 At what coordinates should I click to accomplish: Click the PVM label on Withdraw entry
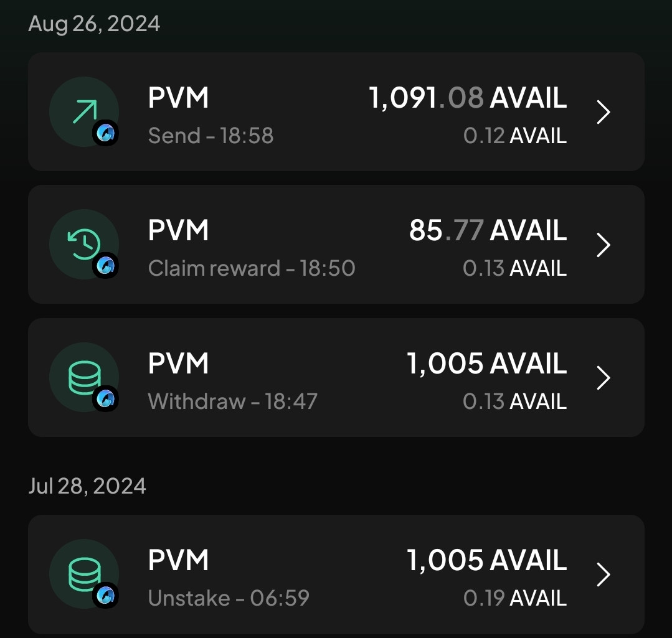click(178, 363)
